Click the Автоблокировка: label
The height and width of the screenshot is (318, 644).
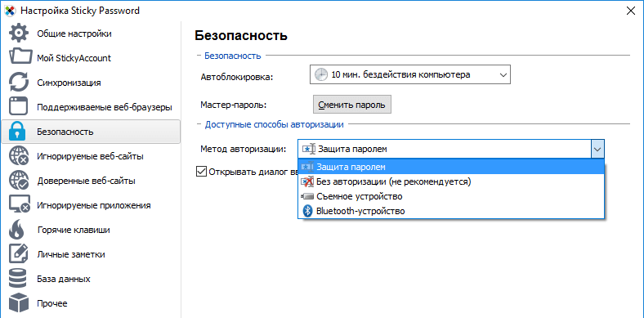click(236, 77)
